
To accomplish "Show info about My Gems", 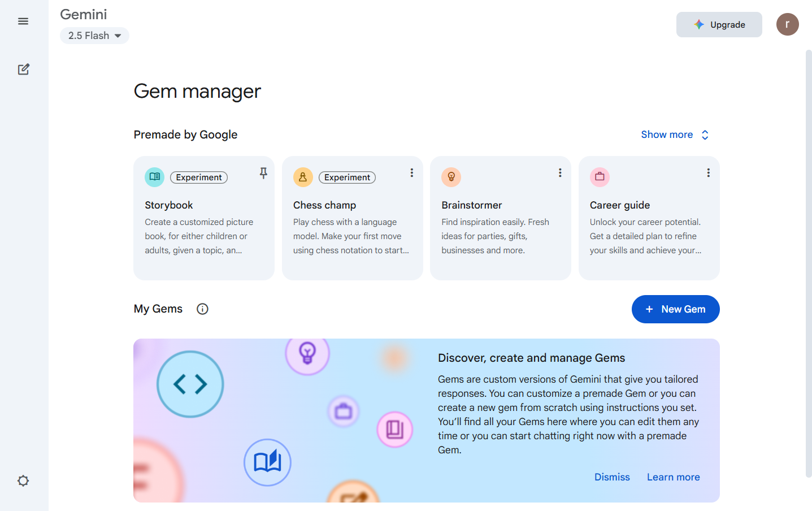I will click(x=202, y=309).
